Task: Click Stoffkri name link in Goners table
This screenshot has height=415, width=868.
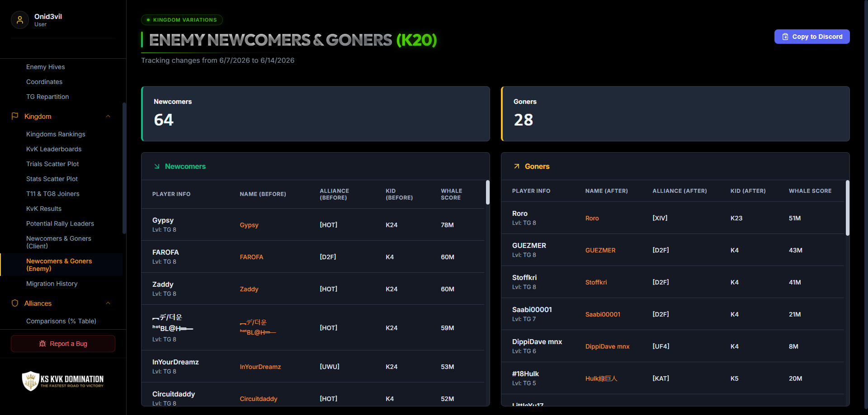Action: (596, 282)
